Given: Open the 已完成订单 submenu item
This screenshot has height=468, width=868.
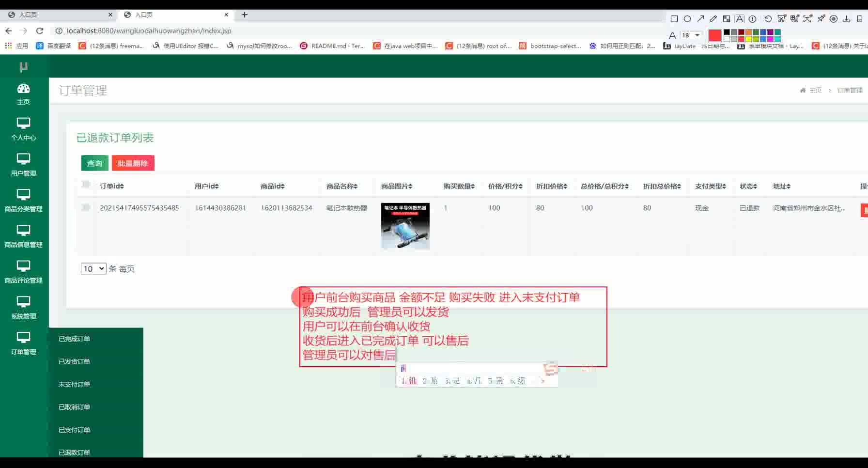Looking at the screenshot, I should click(x=74, y=339).
